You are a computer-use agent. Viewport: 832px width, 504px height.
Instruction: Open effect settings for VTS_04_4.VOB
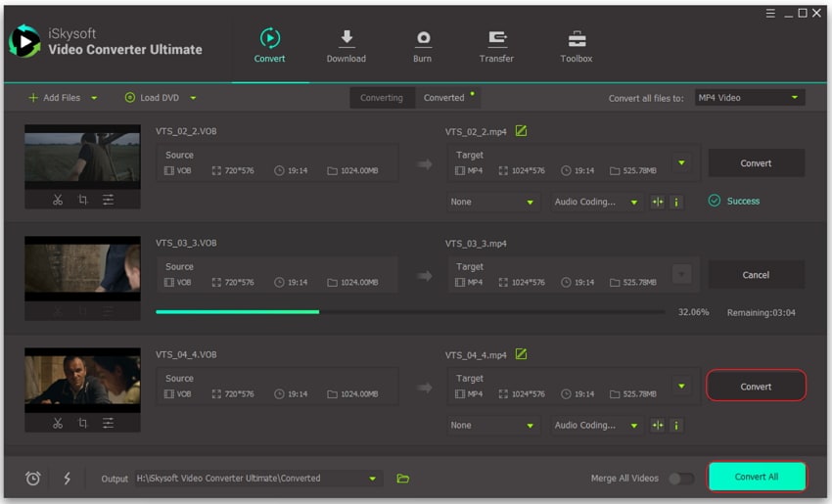click(x=109, y=423)
